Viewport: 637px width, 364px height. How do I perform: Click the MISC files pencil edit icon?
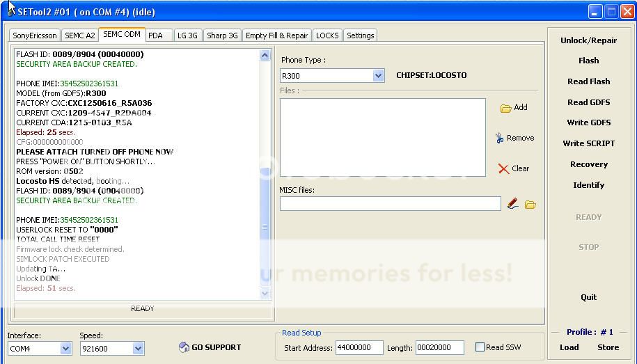pos(512,203)
